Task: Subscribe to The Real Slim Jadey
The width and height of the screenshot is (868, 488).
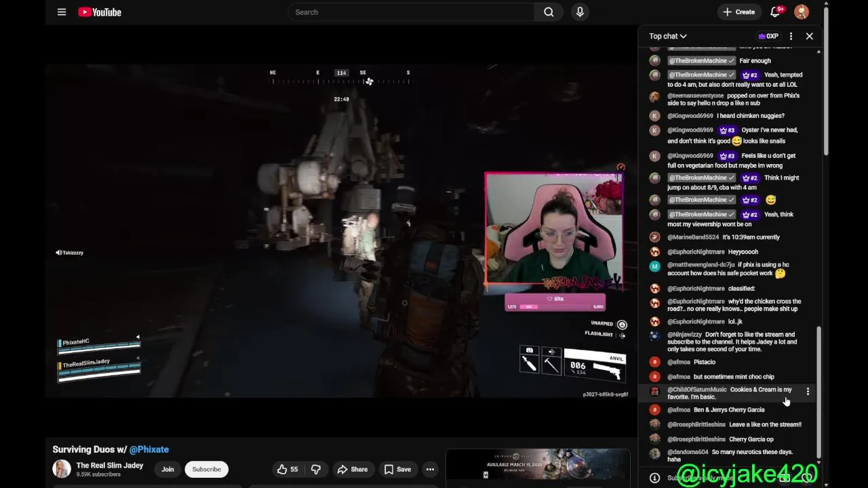Action: (206, 469)
